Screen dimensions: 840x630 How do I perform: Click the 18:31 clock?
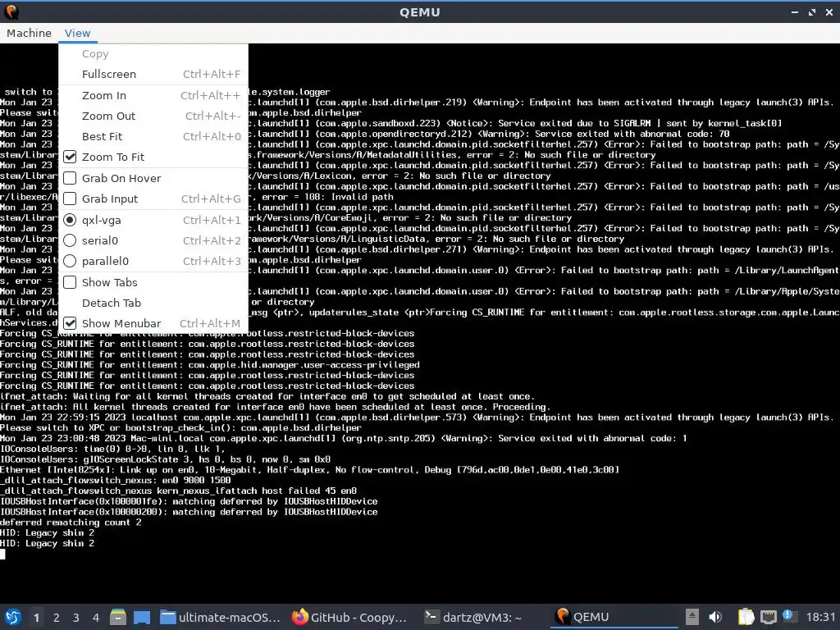[820, 617]
